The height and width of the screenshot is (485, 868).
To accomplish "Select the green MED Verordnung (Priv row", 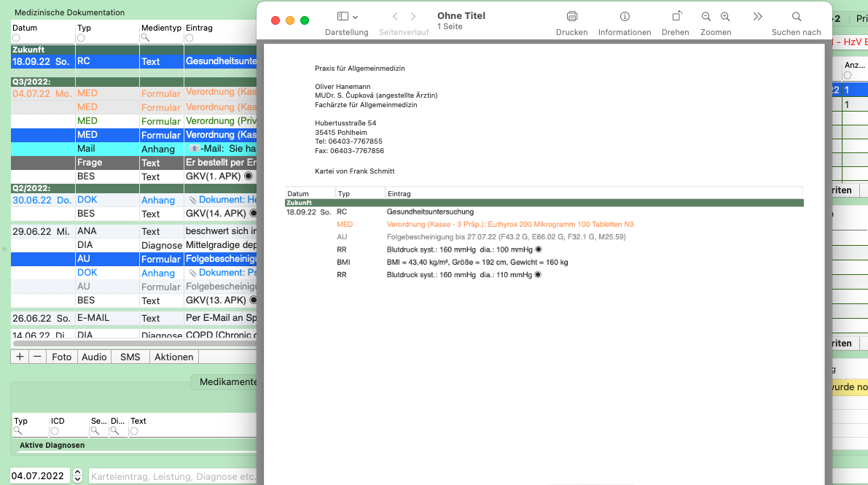I will (x=134, y=121).
